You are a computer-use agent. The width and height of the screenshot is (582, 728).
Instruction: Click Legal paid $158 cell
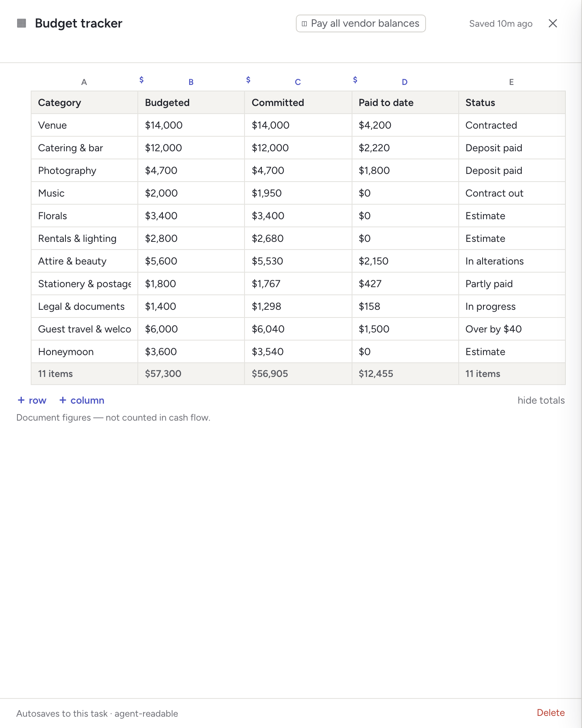405,307
